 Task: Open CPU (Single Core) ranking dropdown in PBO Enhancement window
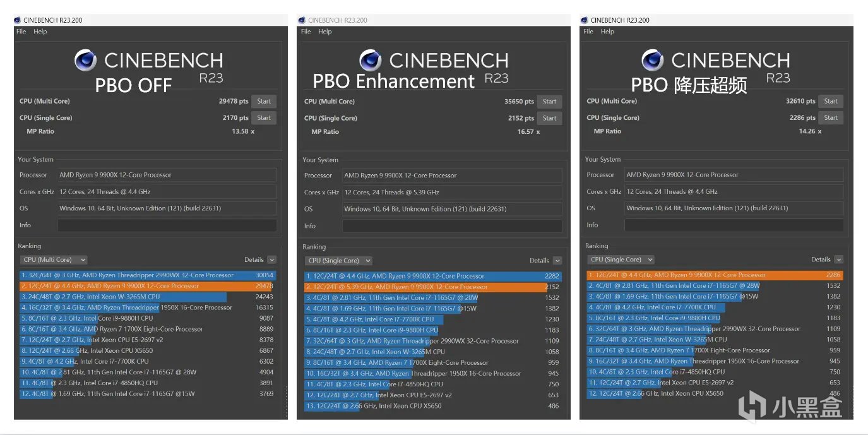pos(338,260)
